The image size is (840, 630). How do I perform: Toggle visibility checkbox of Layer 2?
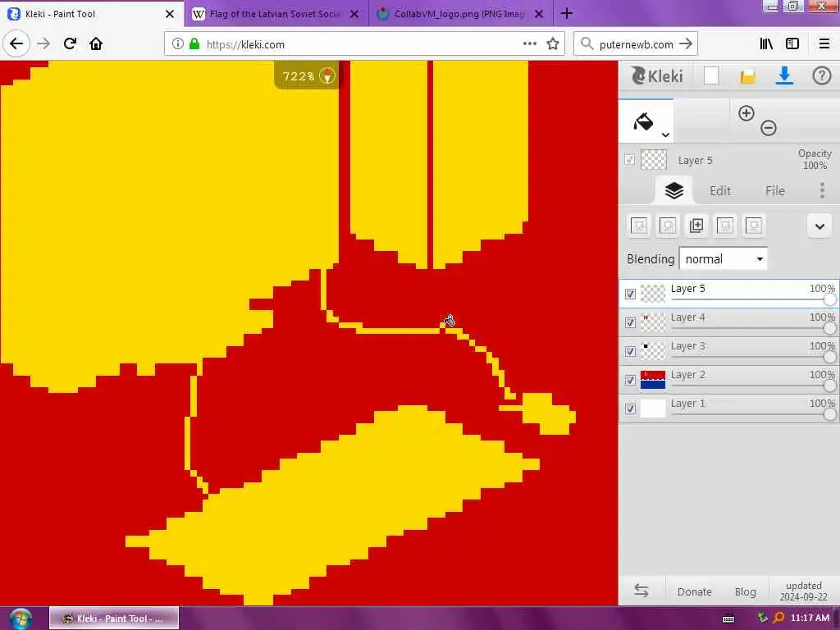point(630,380)
